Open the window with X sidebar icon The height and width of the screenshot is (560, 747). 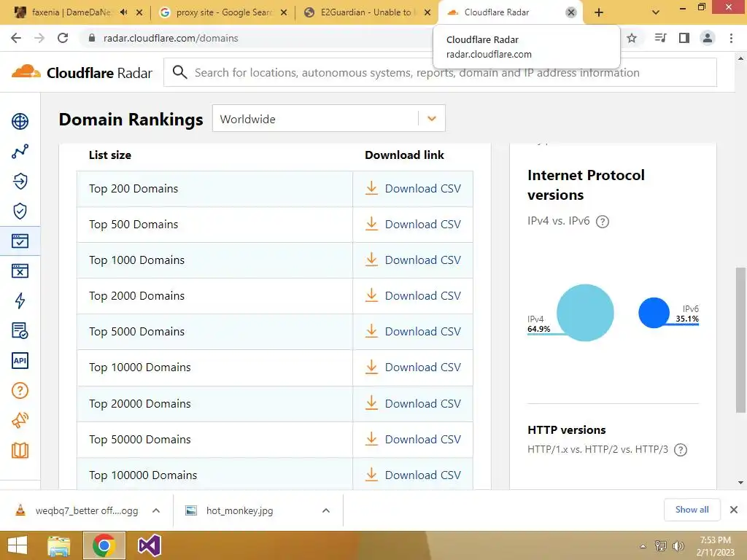pyautogui.click(x=20, y=271)
